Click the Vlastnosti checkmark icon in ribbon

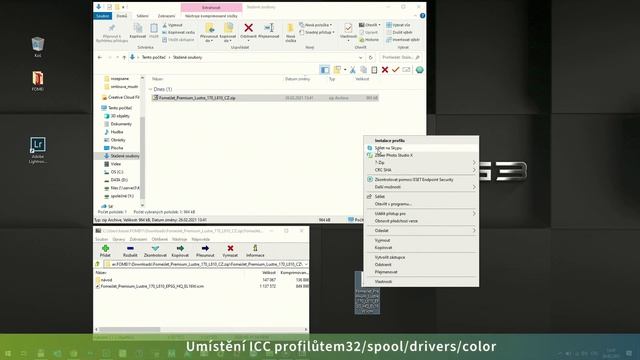(348, 28)
